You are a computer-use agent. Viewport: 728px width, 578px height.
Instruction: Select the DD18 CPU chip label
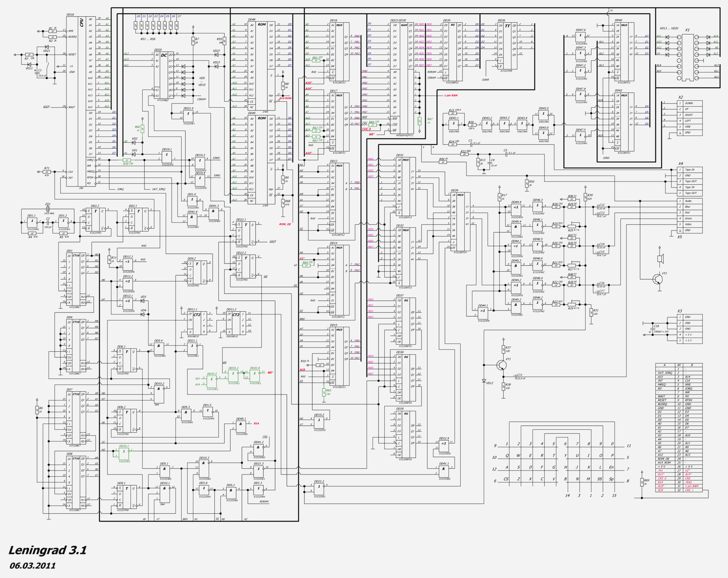pyautogui.click(x=70, y=15)
